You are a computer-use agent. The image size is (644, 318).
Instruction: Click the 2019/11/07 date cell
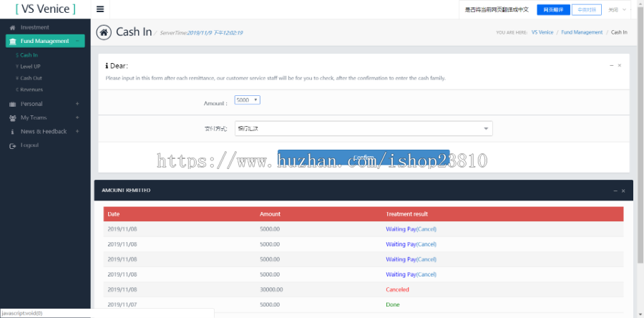[122, 304]
